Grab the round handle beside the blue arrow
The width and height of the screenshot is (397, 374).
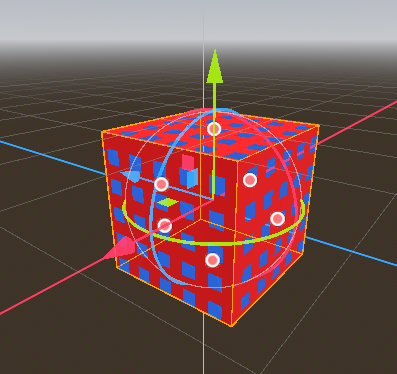pyautogui.click(x=161, y=184)
